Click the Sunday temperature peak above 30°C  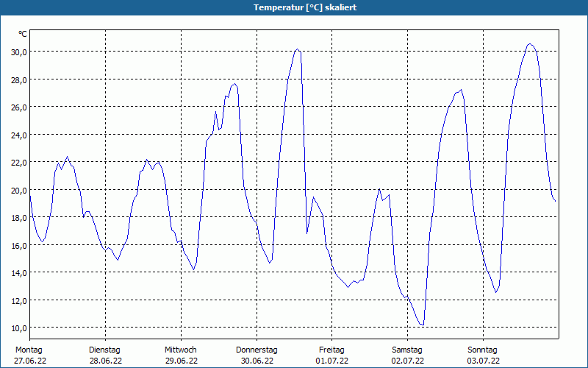click(x=530, y=44)
